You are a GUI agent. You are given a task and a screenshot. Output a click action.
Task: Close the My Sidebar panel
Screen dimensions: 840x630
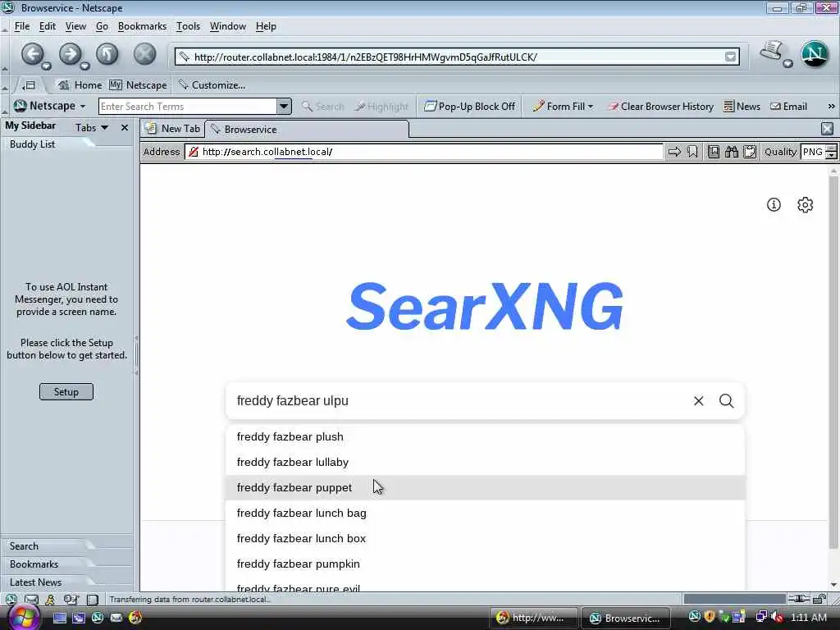click(125, 127)
